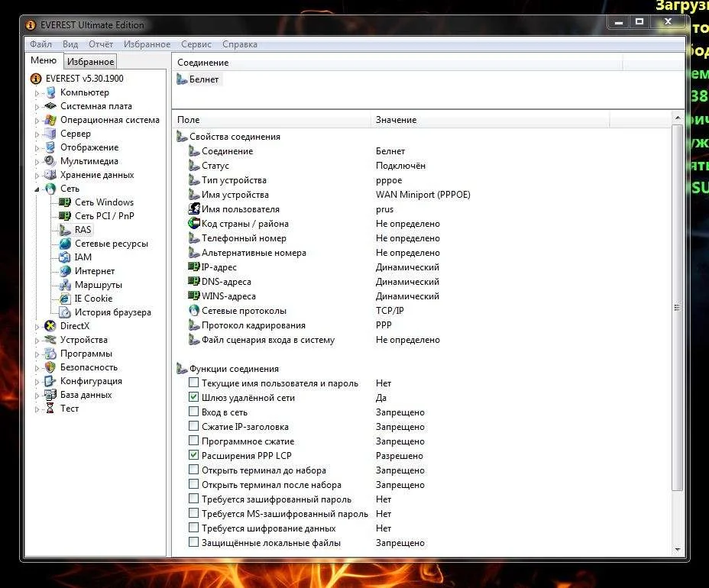Expand the Программы tree node
Screen dimensions: 709x588
[x=36, y=354]
